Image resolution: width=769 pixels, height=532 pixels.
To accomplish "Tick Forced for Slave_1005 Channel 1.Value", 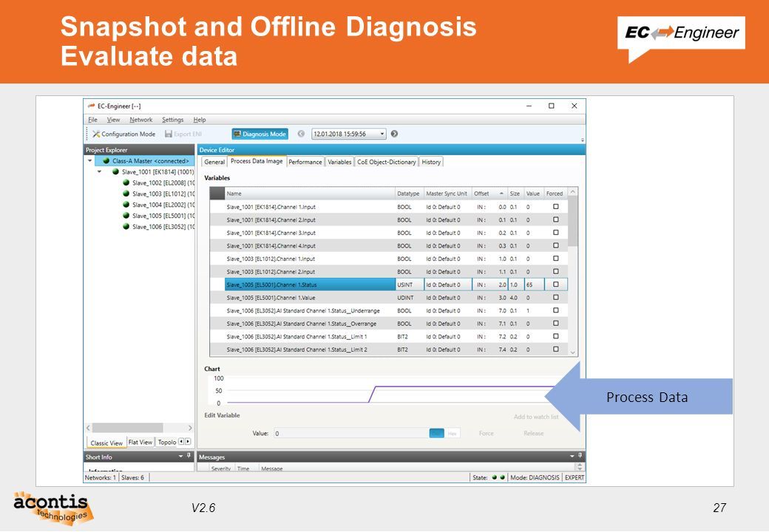I will (555, 297).
